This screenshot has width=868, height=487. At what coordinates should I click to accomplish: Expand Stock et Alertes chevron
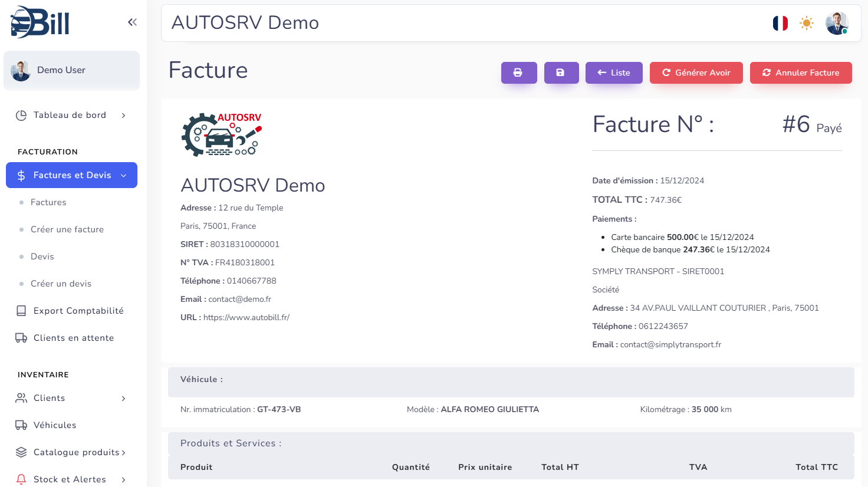123,480
